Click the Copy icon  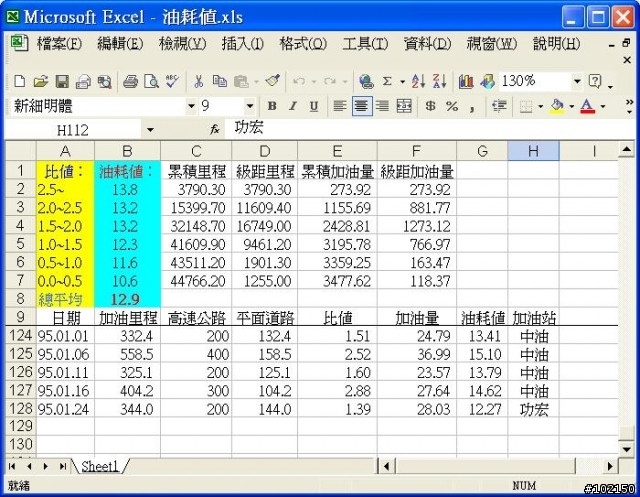[x=220, y=82]
